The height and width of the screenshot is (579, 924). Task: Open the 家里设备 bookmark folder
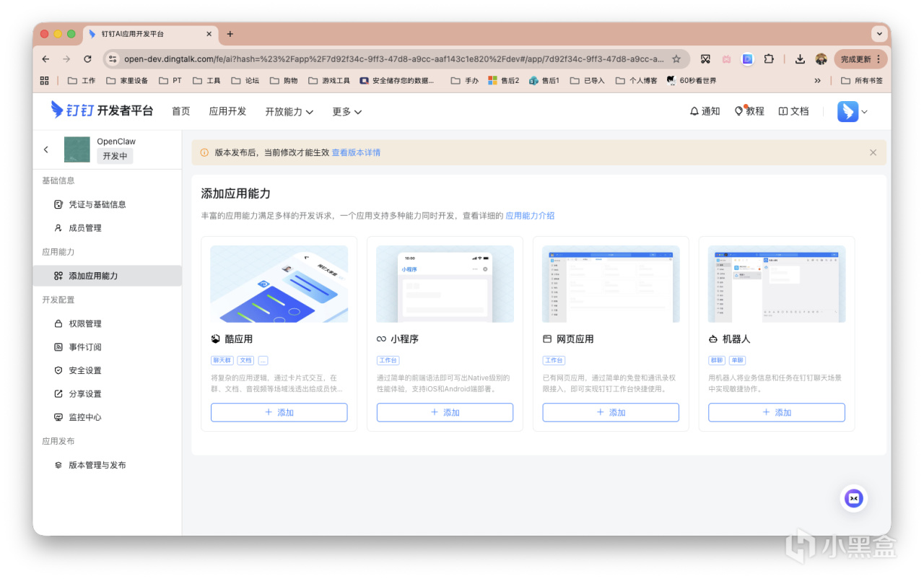[127, 81]
